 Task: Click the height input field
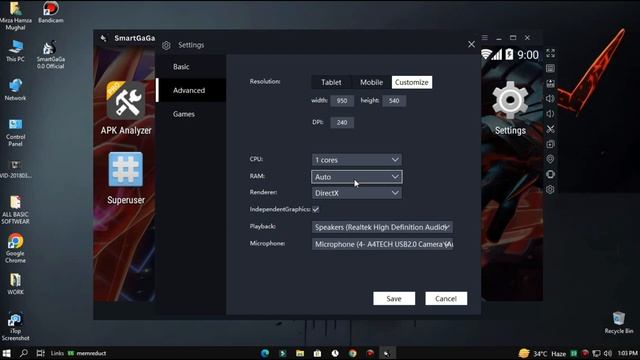tap(394, 100)
